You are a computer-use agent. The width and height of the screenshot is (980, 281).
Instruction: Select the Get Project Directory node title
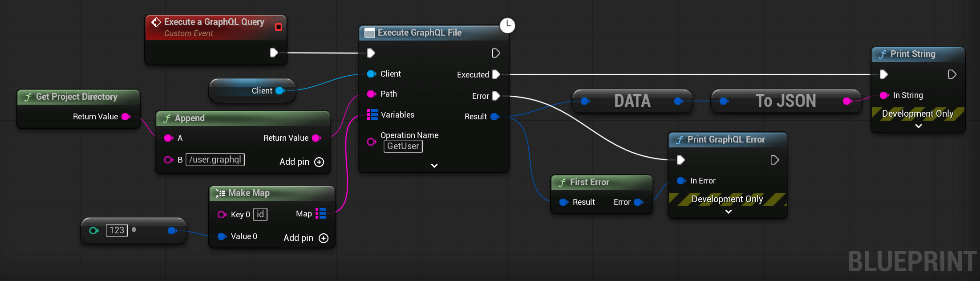[x=77, y=97]
